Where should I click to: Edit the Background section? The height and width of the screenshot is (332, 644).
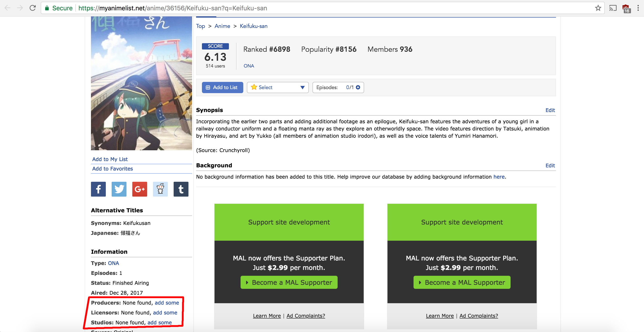tap(550, 166)
